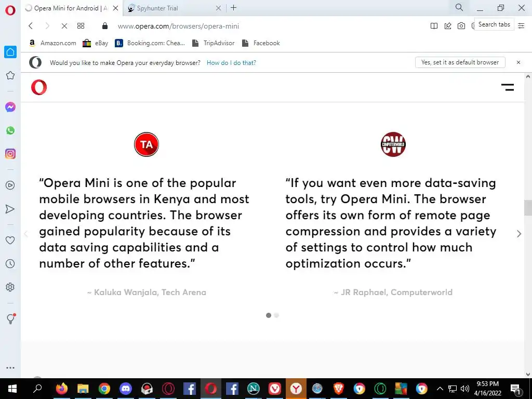This screenshot has height=399, width=532.
Task: Click the page vertical scrollbar thumb
Action: pos(528,208)
